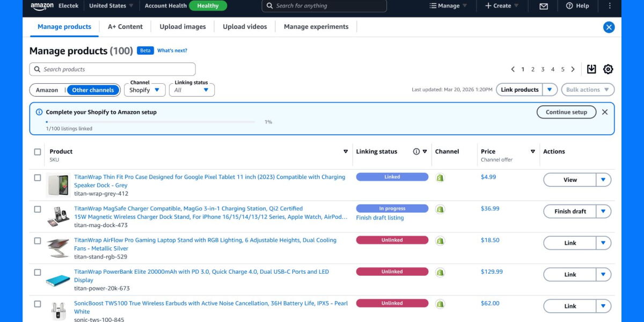Click the Continue setup button
Screen dimensions: 644x322
[566, 112]
